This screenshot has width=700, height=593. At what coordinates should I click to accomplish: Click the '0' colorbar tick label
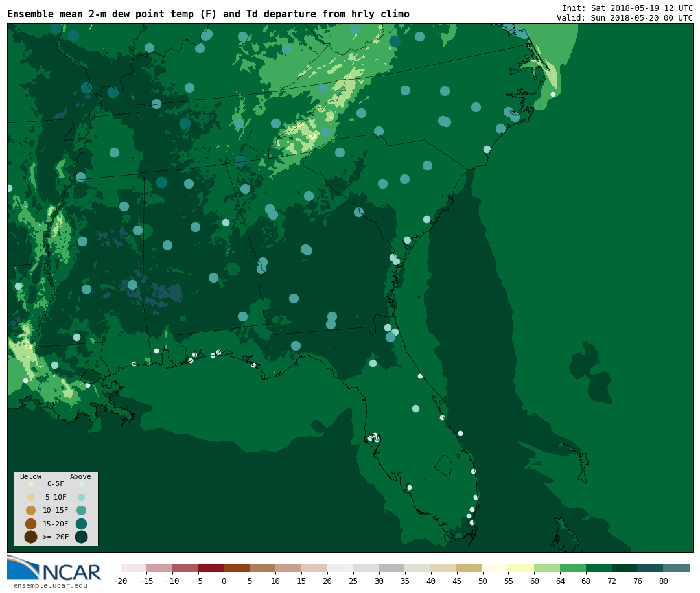(x=224, y=581)
